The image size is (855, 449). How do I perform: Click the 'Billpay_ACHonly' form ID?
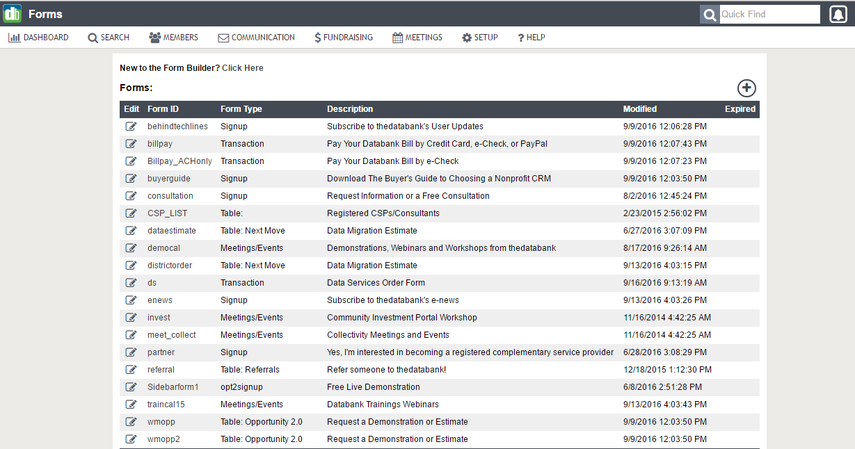[x=179, y=161]
